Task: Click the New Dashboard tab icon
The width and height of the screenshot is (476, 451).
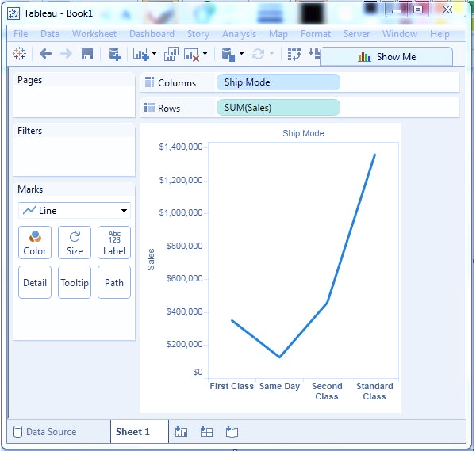Action: click(206, 432)
